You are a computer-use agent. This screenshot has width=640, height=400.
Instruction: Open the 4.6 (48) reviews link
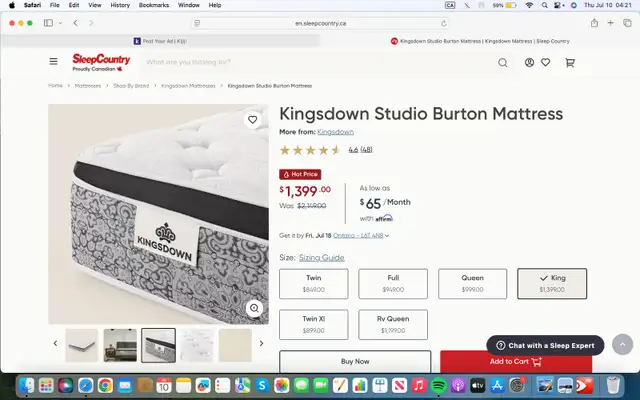[x=360, y=150]
